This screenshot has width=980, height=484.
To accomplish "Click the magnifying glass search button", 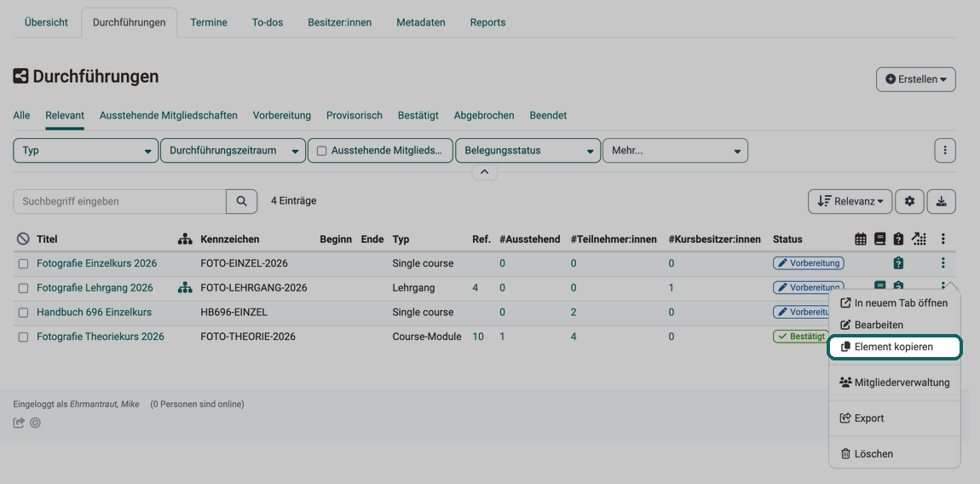I will click(x=241, y=201).
